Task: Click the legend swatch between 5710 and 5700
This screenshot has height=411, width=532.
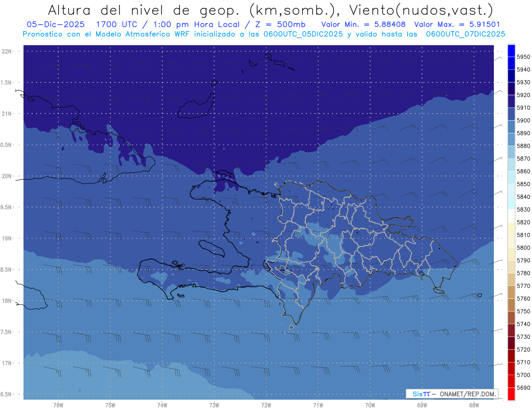Action: point(511,368)
